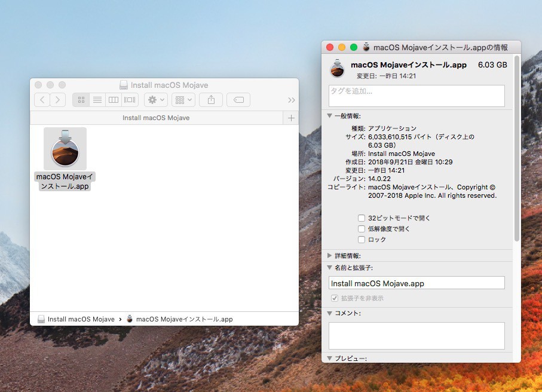Enable the 低解像度で開く checkbox
The height and width of the screenshot is (392, 542).
[x=362, y=229]
